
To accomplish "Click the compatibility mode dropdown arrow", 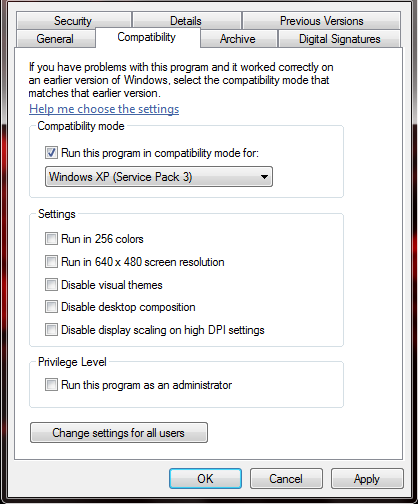I will [x=265, y=177].
